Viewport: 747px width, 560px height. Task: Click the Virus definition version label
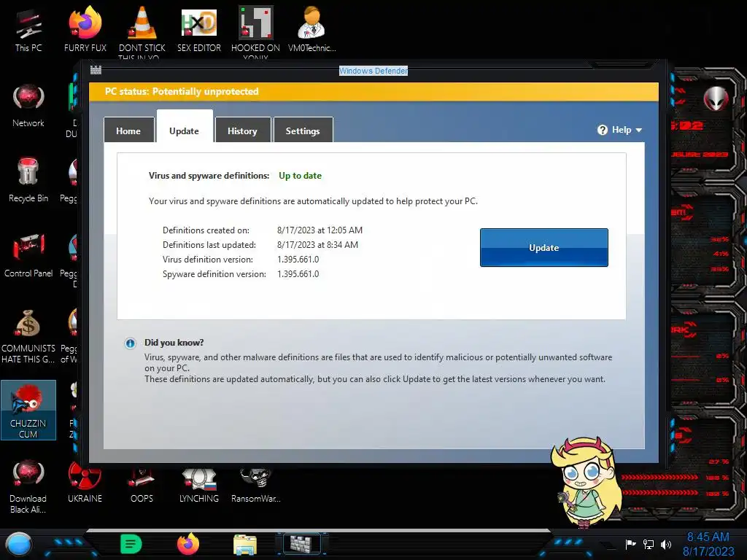(208, 260)
